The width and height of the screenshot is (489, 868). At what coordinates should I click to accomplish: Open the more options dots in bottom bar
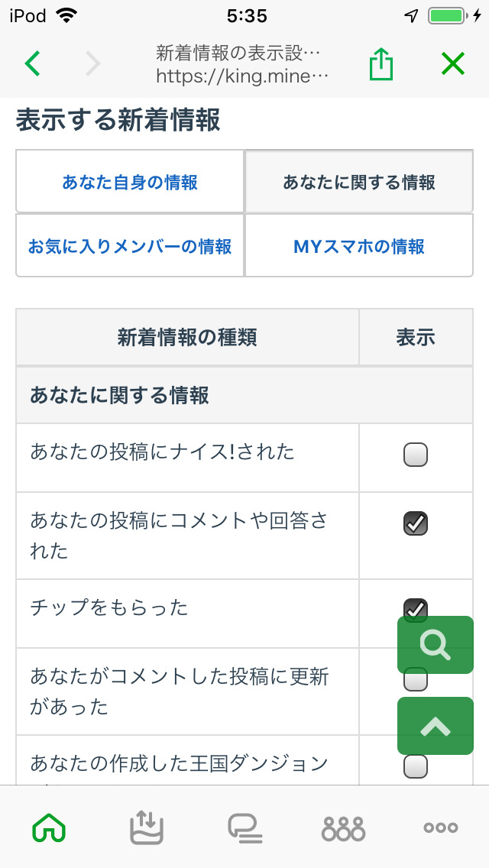tap(441, 828)
